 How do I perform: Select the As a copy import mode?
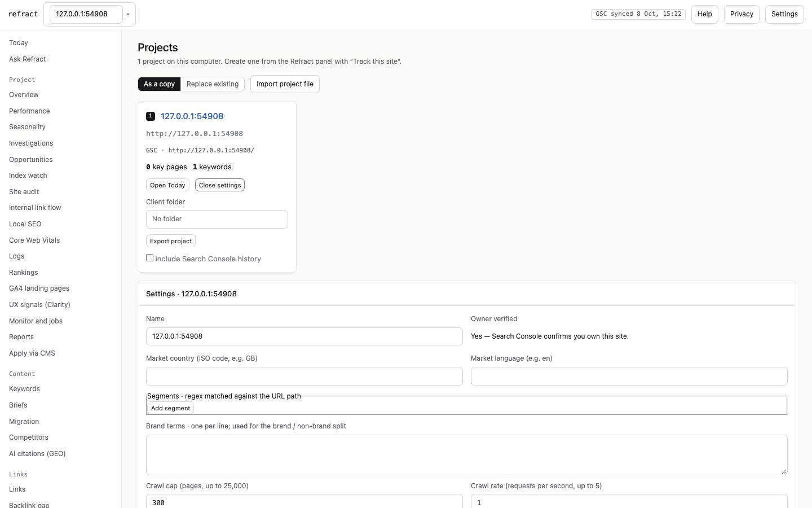pos(159,84)
